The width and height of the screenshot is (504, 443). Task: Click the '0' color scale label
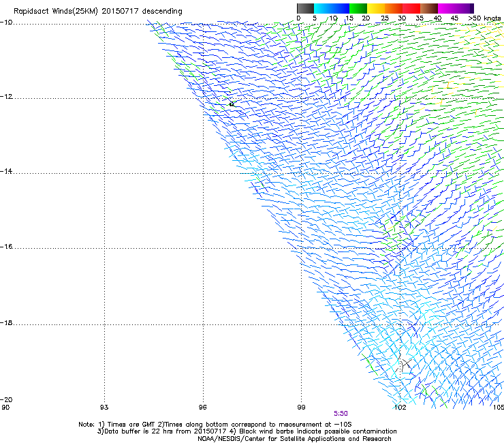(298, 18)
